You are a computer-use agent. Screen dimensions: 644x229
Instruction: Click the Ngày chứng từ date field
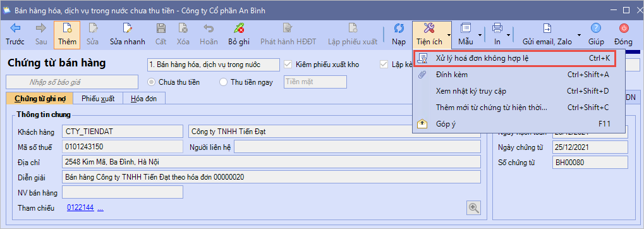(x=590, y=147)
